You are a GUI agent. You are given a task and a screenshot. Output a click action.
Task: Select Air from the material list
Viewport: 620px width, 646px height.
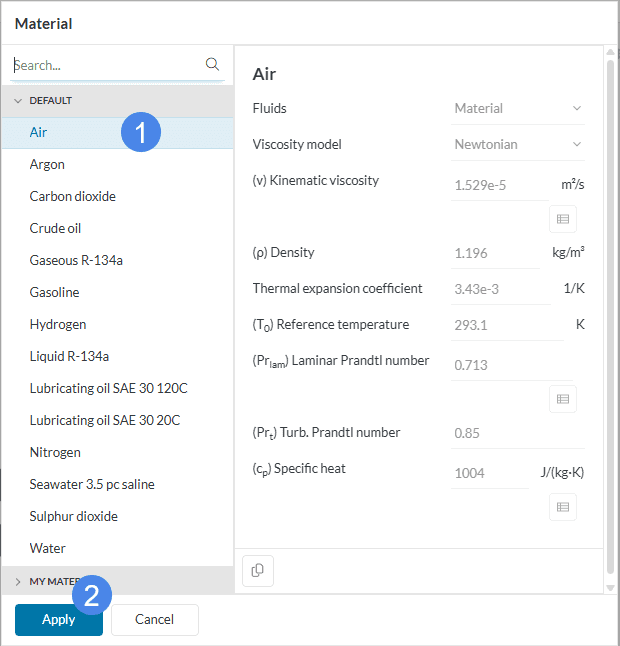(x=39, y=132)
